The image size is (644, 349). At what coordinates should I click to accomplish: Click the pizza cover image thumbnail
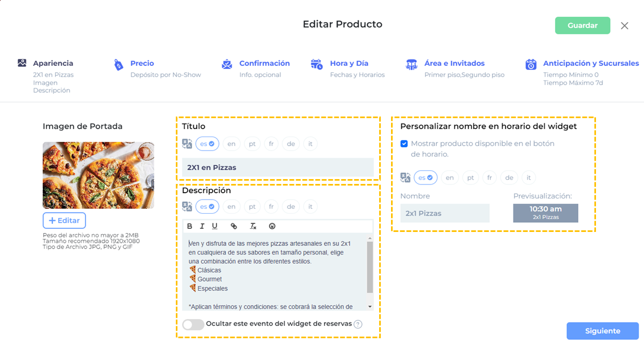[x=99, y=175]
